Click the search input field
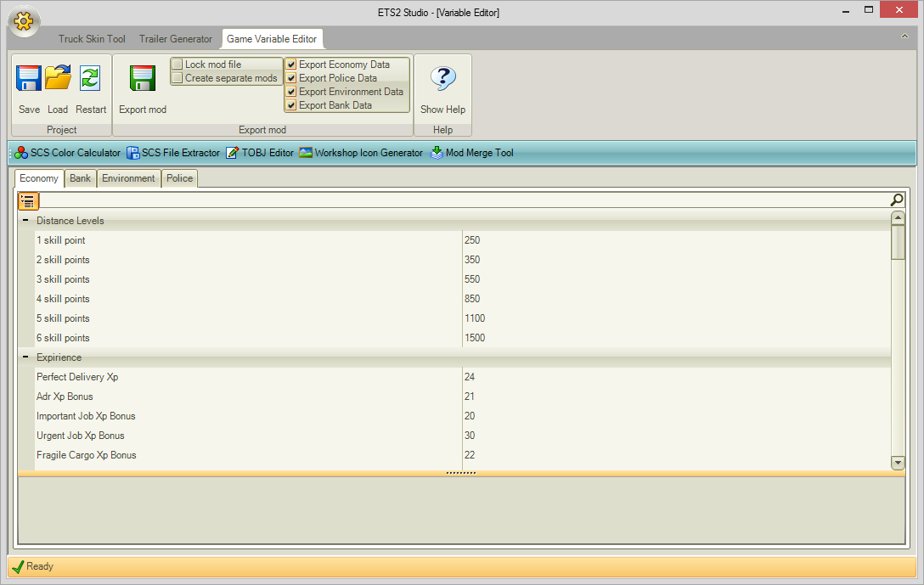This screenshot has width=924, height=585. coord(464,200)
